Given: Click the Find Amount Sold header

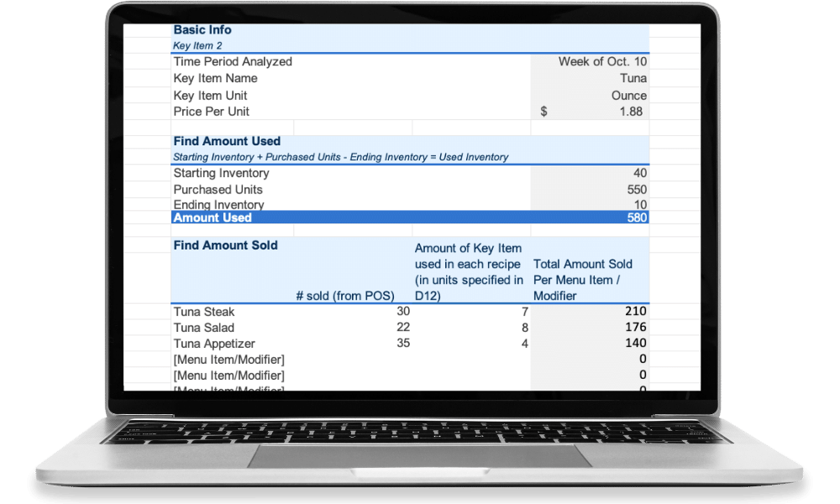Looking at the screenshot, I should click(225, 245).
